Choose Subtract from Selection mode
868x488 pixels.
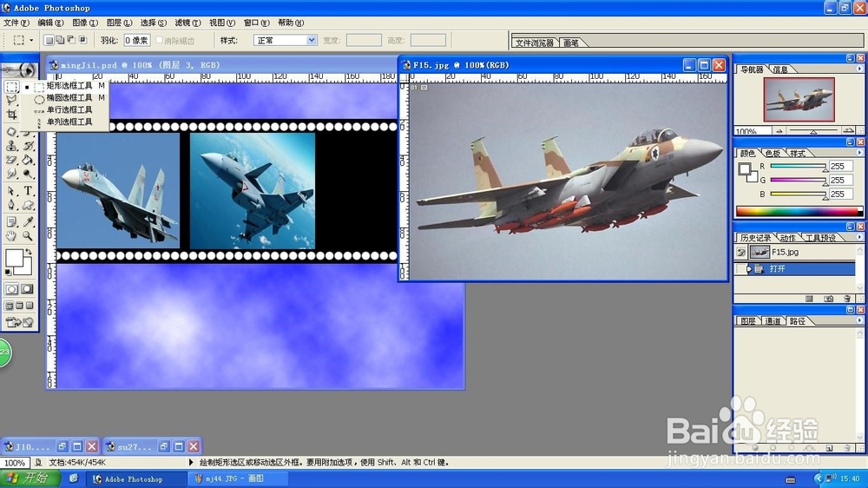(x=71, y=40)
